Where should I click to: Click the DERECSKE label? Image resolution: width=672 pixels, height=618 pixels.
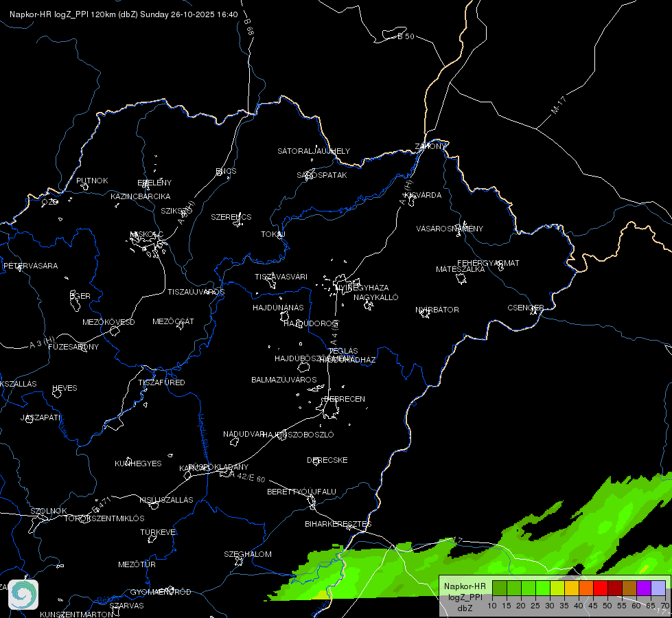coord(327,460)
